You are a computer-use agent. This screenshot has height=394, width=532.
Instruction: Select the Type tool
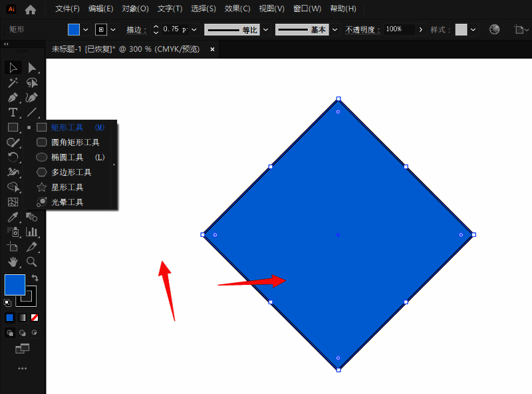pyautogui.click(x=13, y=112)
